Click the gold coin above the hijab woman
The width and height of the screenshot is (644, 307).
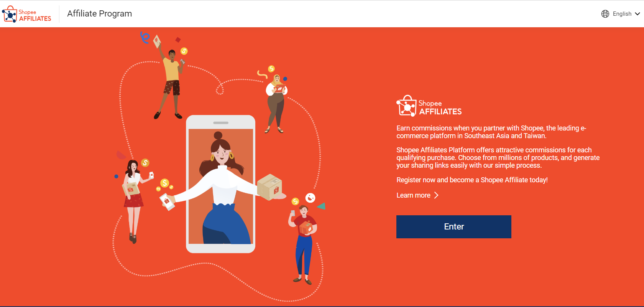pyautogui.click(x=271, y=69)
